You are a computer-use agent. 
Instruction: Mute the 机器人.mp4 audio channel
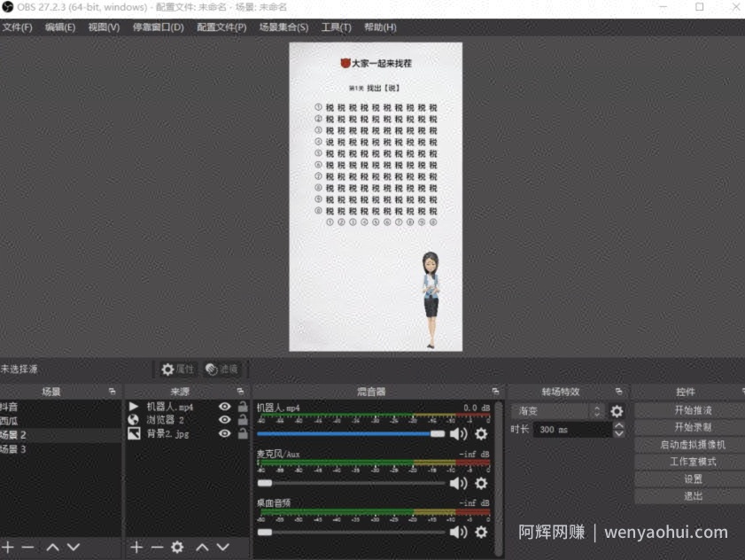458,433
